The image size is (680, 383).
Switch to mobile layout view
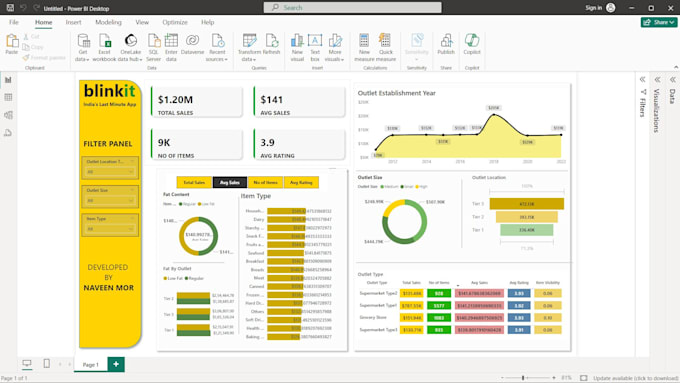[46, 363]
